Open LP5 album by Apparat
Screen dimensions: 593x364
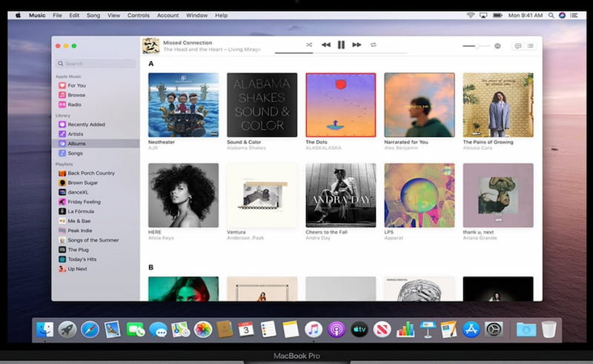[420, 195]
